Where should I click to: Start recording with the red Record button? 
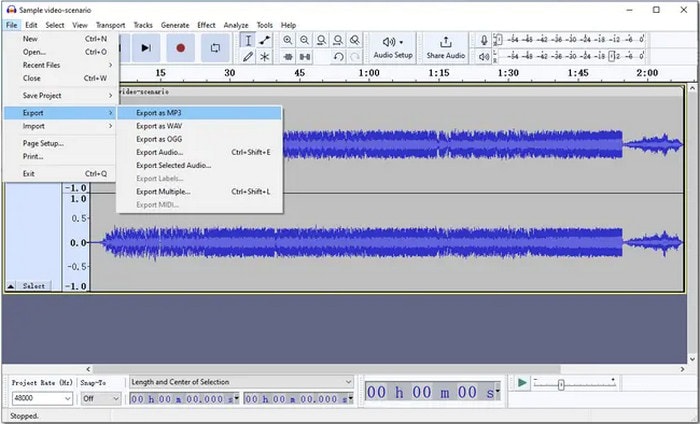[x=180, y=47]
